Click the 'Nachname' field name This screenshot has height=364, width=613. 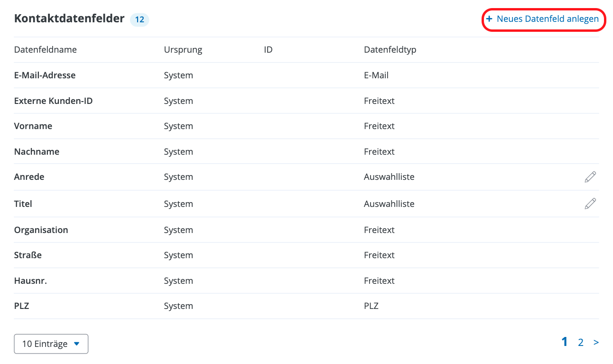pos(37,152)
